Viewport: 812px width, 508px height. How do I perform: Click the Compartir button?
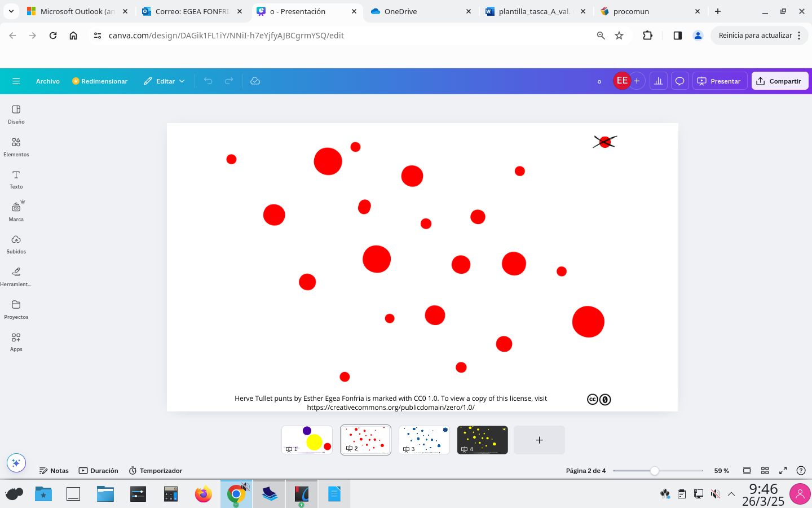(x=780, y=81)
